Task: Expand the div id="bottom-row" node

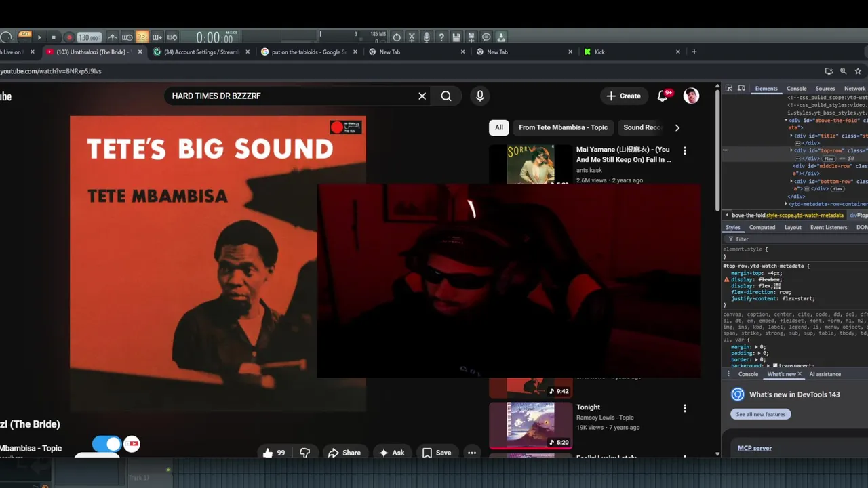Action: tap(792, 182)
